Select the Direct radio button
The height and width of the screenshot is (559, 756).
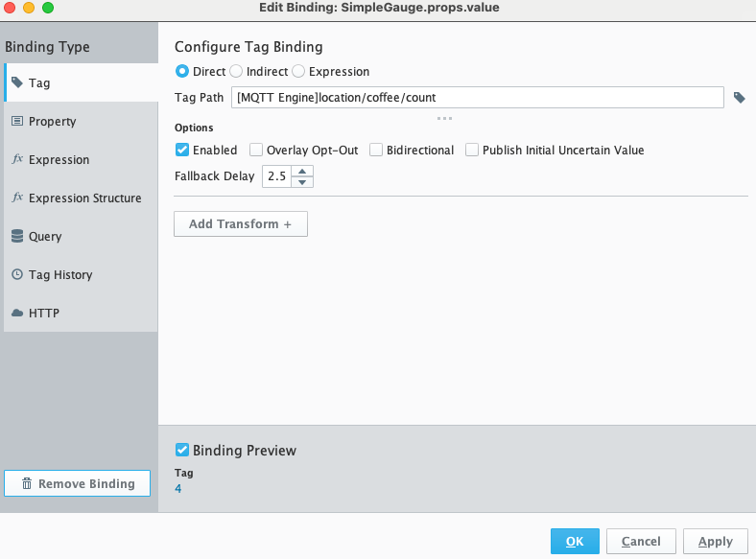(182, 71)
